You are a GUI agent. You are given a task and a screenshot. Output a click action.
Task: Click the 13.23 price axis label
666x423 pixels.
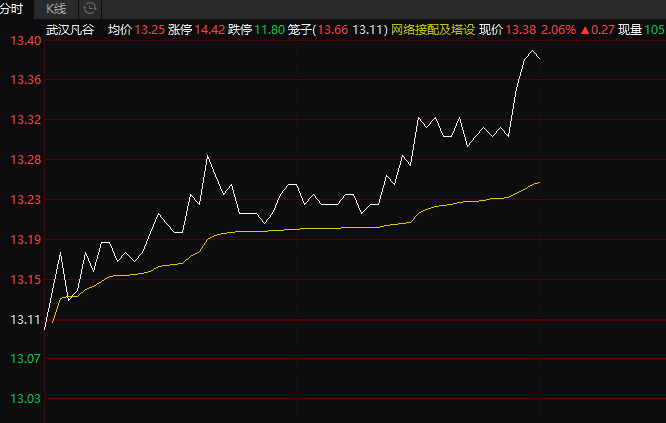click(26, 200)
